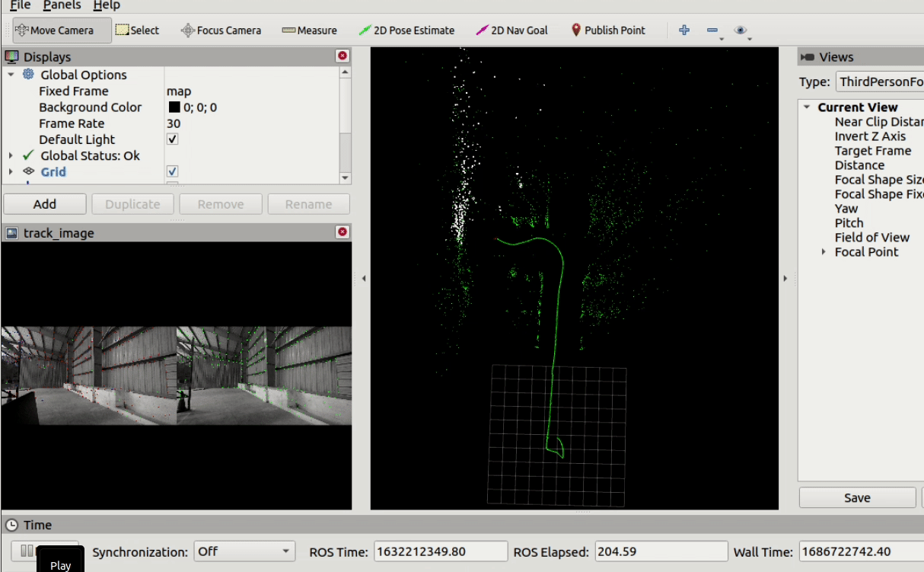Click the blue plus add-tool icon

(x=684, y=30)
